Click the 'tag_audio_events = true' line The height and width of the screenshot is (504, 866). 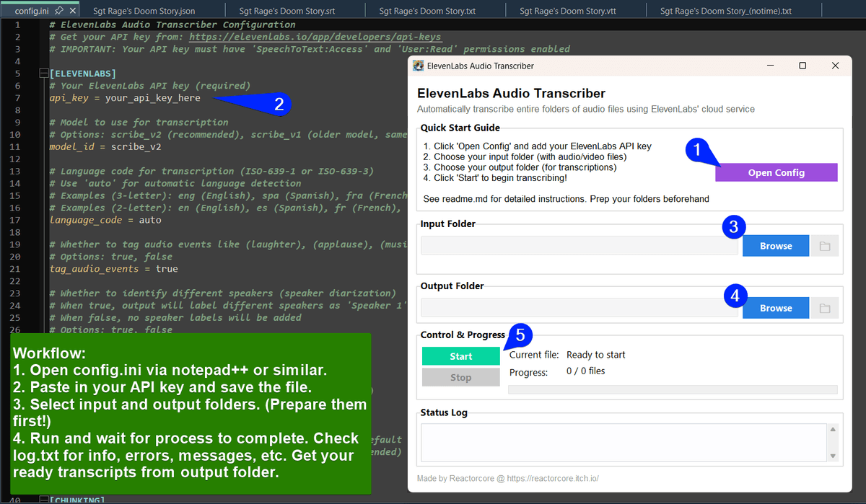click(x=113, y=269)
